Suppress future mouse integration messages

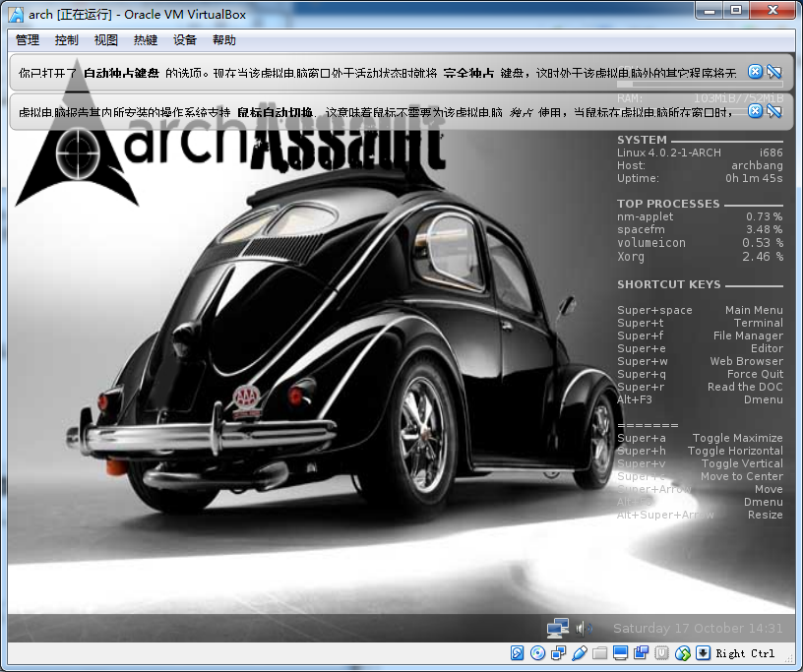click(773, 110)
